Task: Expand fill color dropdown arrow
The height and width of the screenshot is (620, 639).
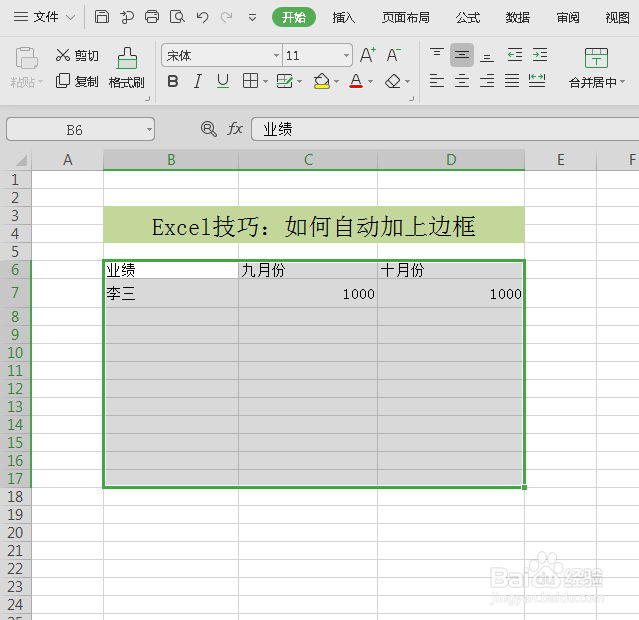Action: click(336, 82)
